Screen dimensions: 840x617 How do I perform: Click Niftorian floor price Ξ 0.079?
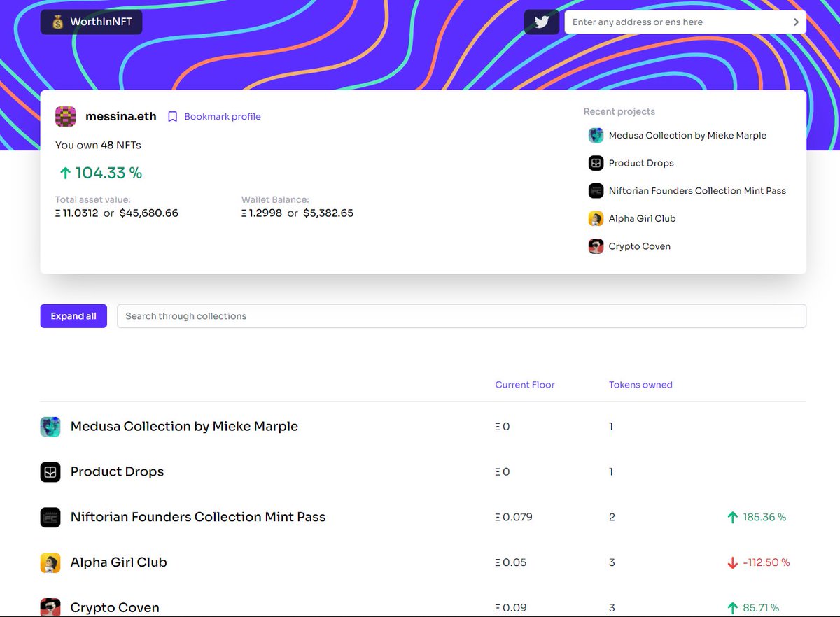(x=514, y=518)
